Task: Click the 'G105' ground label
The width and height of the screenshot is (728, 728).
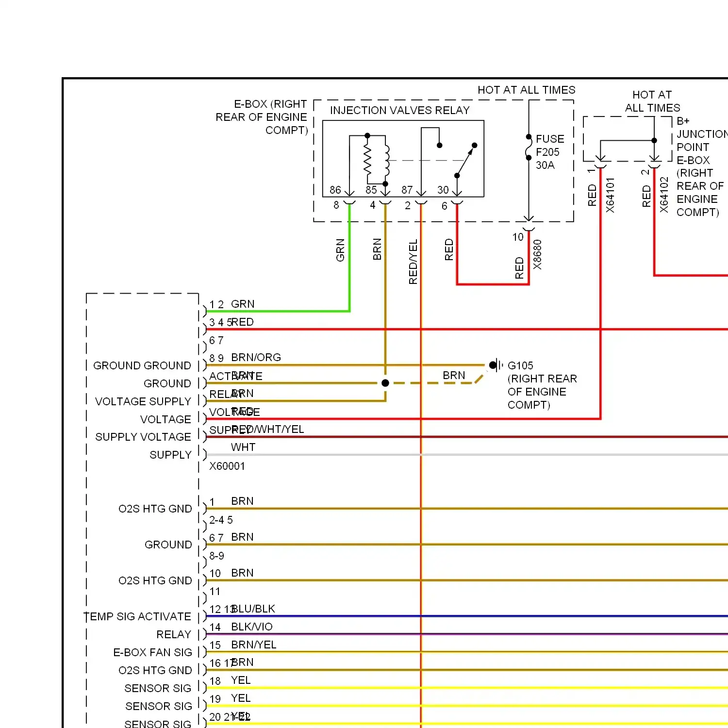Action: point(520,365)
